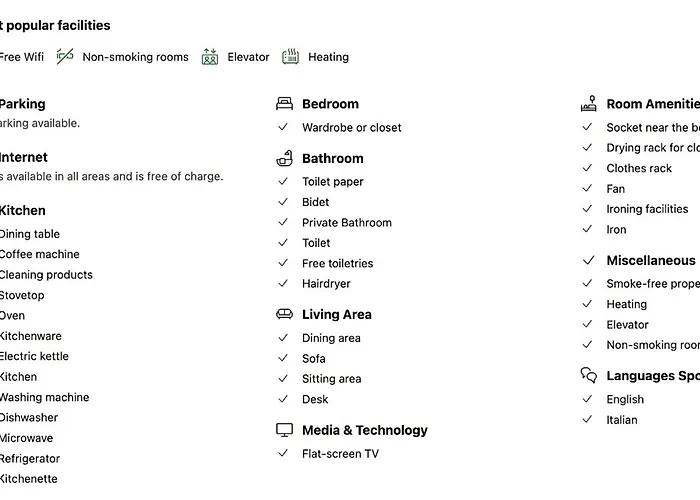The image size is (700, 500).
Task: Click the Miscellaneous heading checkmark
Action: 588,260
